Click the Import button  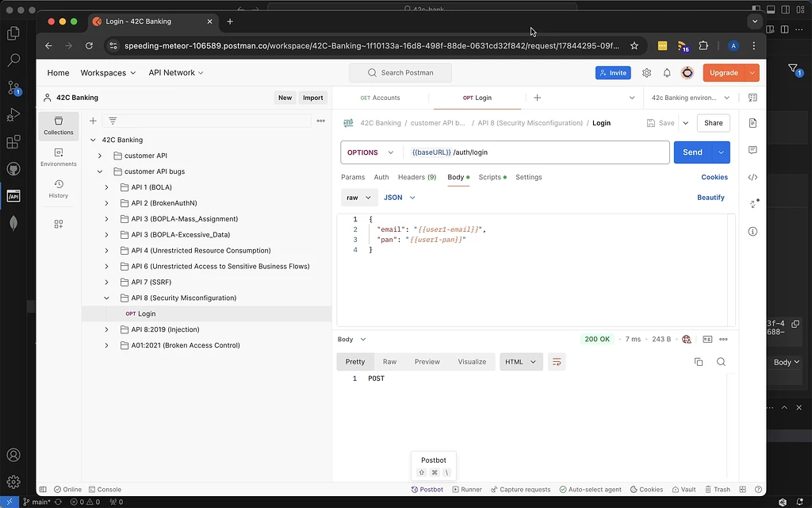click(x=312, y=98)
